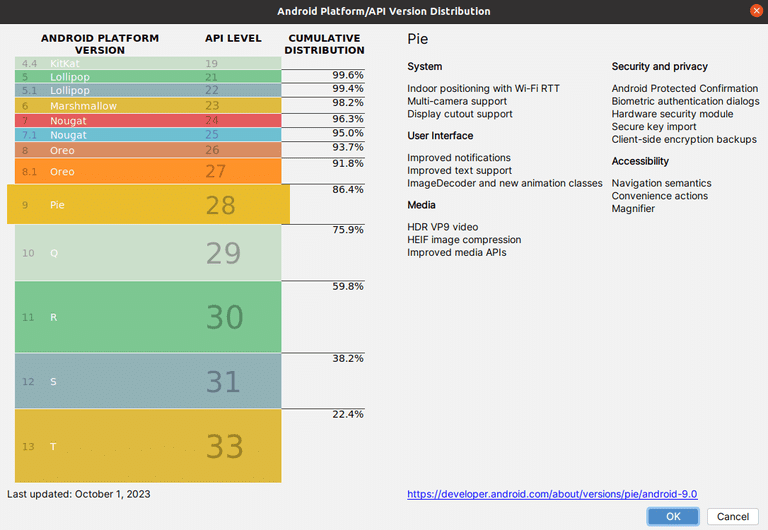Click the Cumulative Distribution column header
Screen dimensions: 768x530
tap(325, 44)
